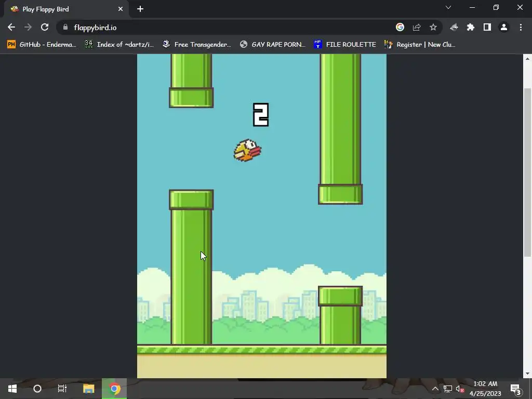Open Cortana search circle
Image resolution: width=532 pixels, height=399 pixels.
pos(37,389)
